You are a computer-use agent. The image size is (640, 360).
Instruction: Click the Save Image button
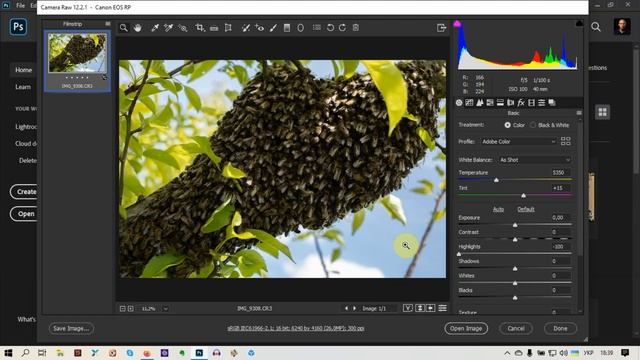pos(71,328)
